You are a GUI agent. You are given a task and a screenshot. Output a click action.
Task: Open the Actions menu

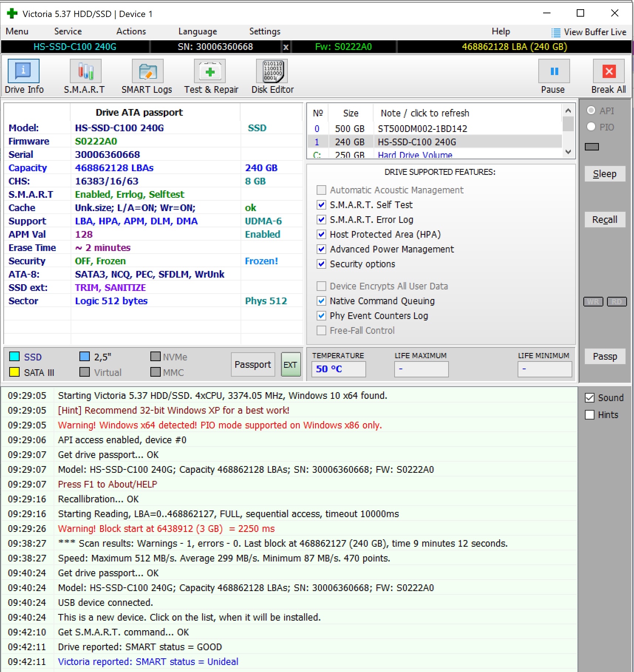click(131, 31)
